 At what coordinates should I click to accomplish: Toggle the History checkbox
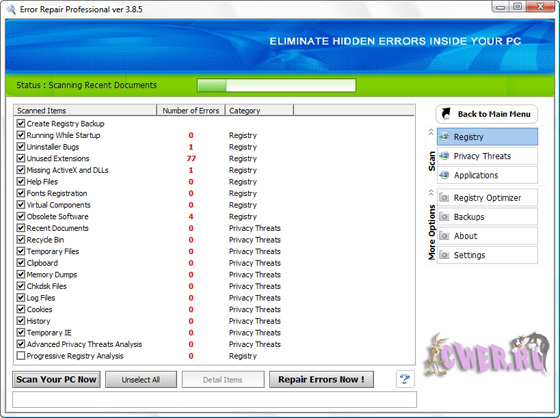21,321
